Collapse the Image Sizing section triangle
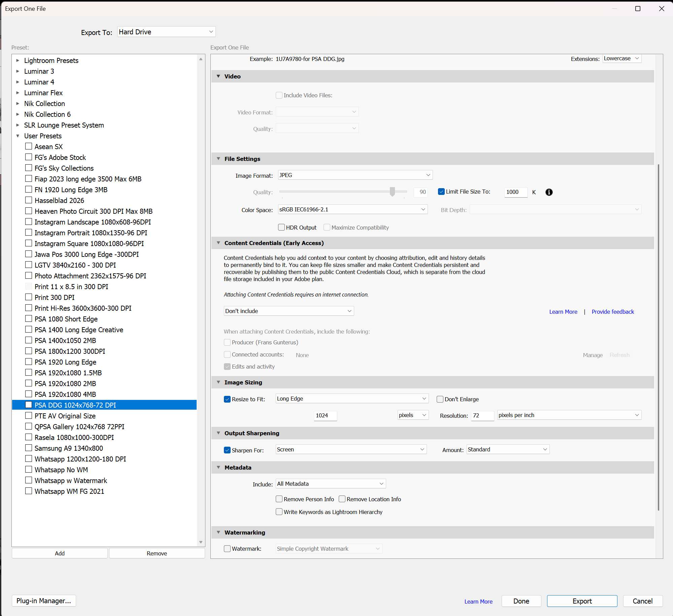 coord(218,382)
